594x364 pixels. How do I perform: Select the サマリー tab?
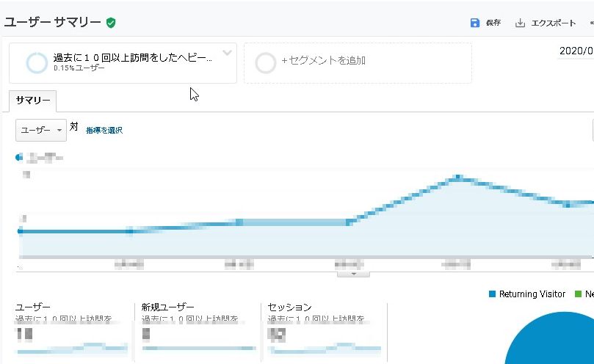point(32,101)
